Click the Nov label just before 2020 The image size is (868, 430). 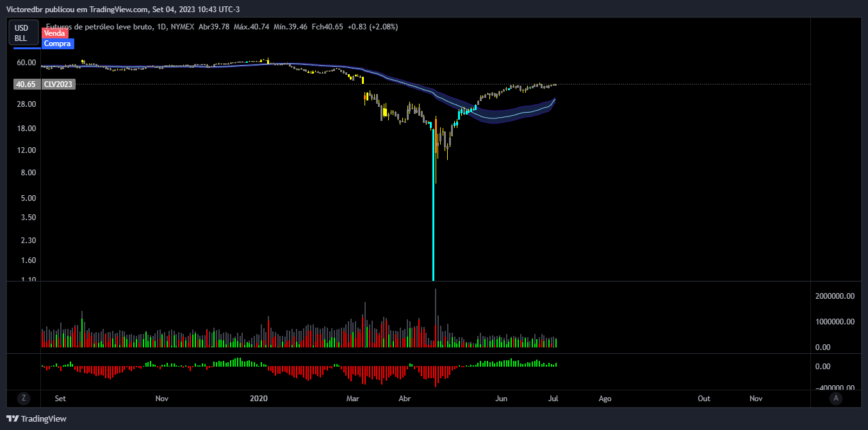point(162,398)
